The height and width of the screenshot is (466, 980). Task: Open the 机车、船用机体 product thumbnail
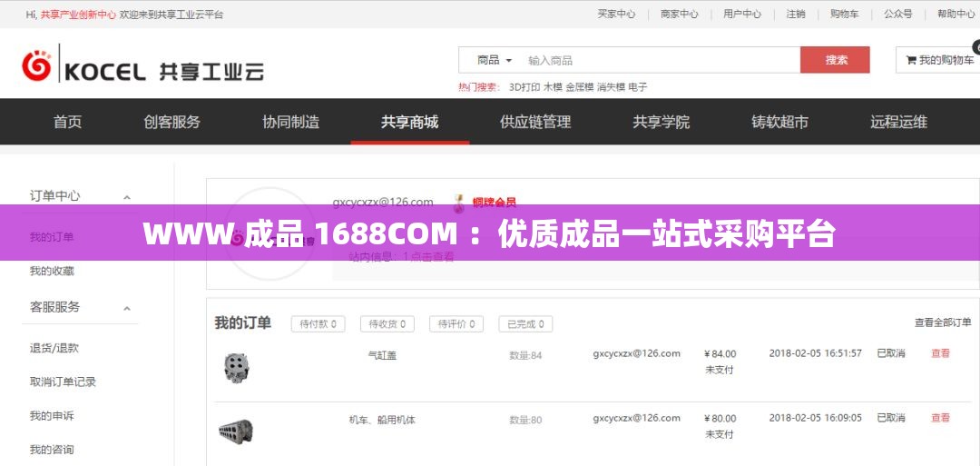(x=236, y=431)
